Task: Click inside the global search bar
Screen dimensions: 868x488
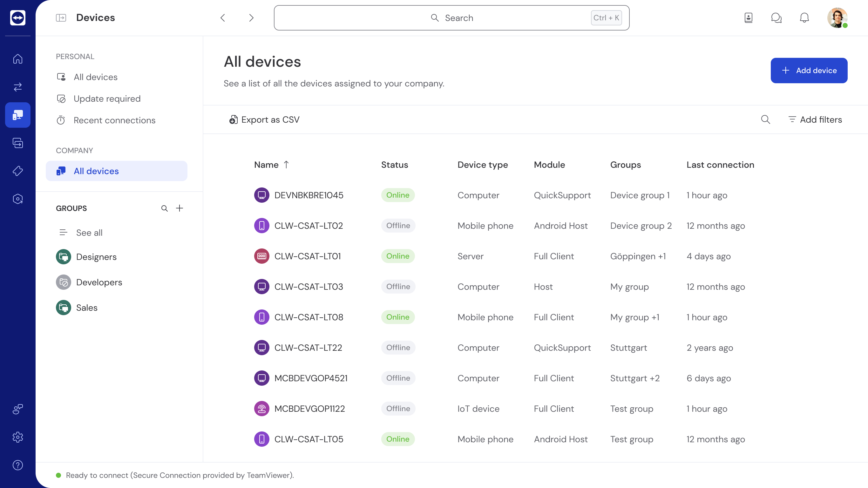Action: [x=451, y=17]
